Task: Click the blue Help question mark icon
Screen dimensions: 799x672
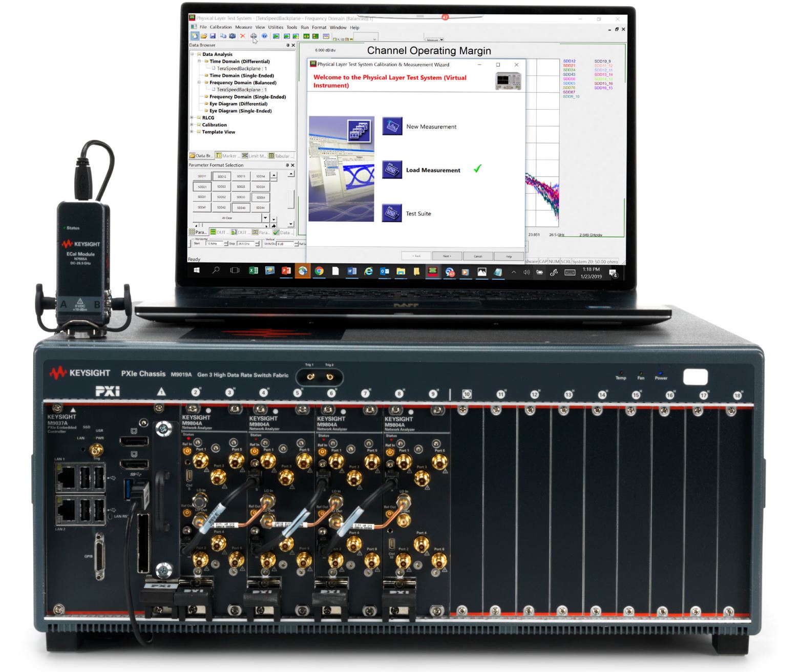Action: click(x=264, y=36)
